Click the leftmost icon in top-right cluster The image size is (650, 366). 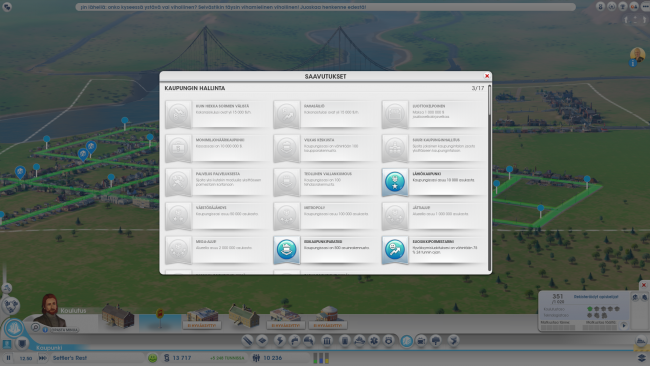coord(600,7)
